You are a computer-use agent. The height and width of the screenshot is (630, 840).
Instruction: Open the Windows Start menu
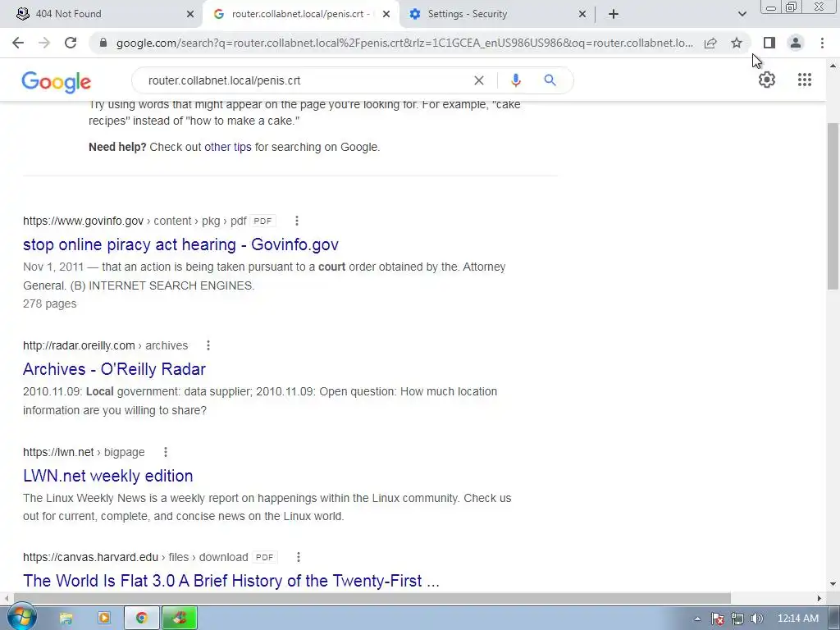[x=21, y=618]
